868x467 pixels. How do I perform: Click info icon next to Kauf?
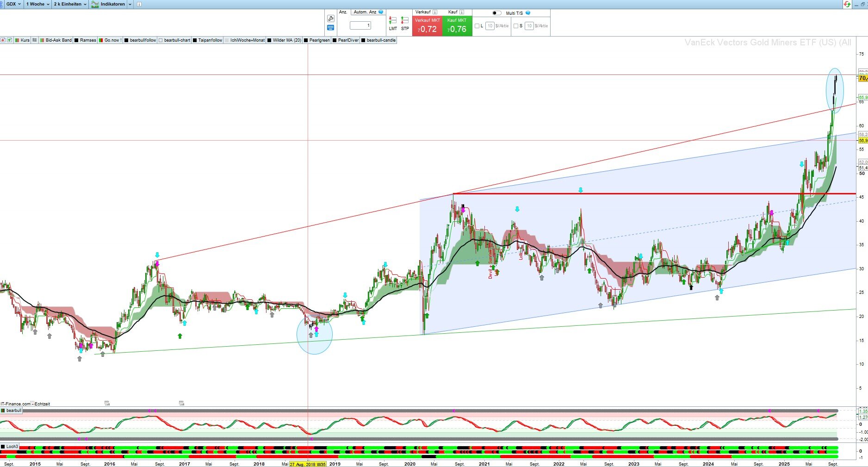(462, 12)
